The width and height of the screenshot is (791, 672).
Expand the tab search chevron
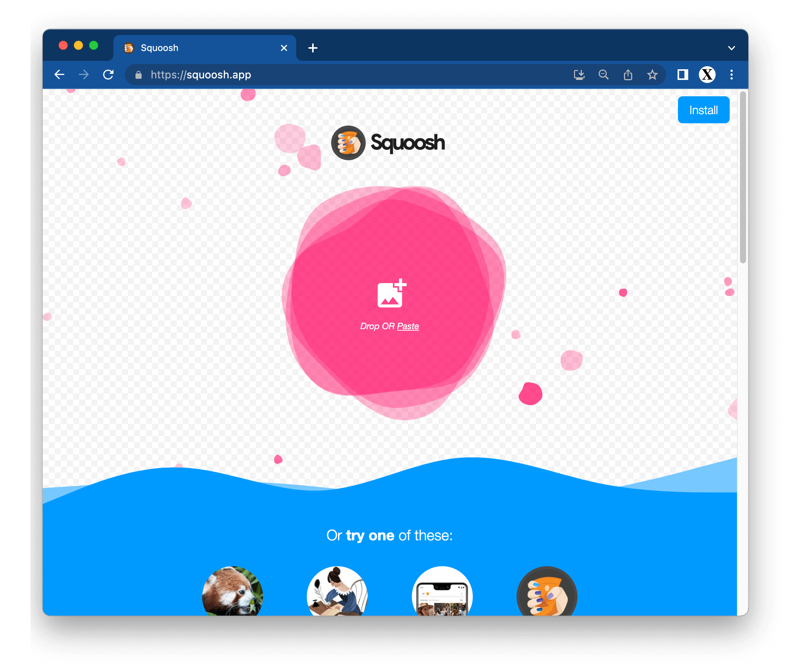(732, 48)
